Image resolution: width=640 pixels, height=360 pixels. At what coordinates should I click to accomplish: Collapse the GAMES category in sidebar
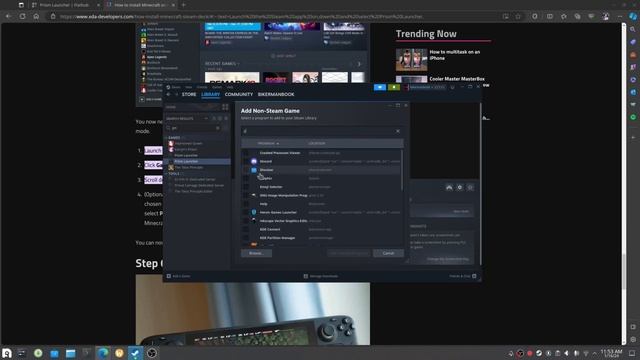pos(174,138)
